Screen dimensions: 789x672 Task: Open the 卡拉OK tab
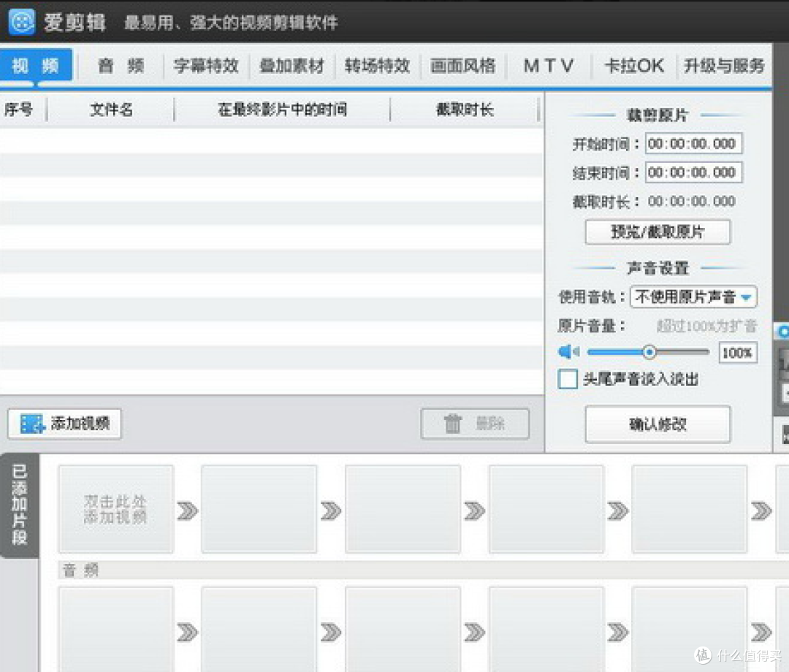coord(633,66)
